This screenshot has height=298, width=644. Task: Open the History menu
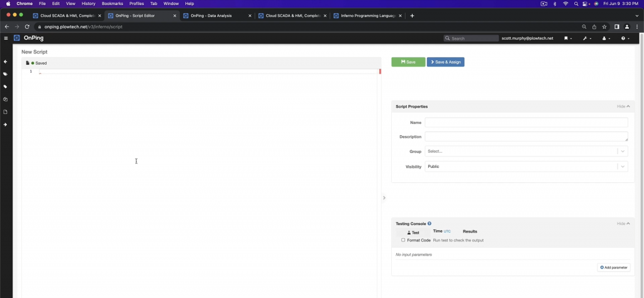point(88,4)
